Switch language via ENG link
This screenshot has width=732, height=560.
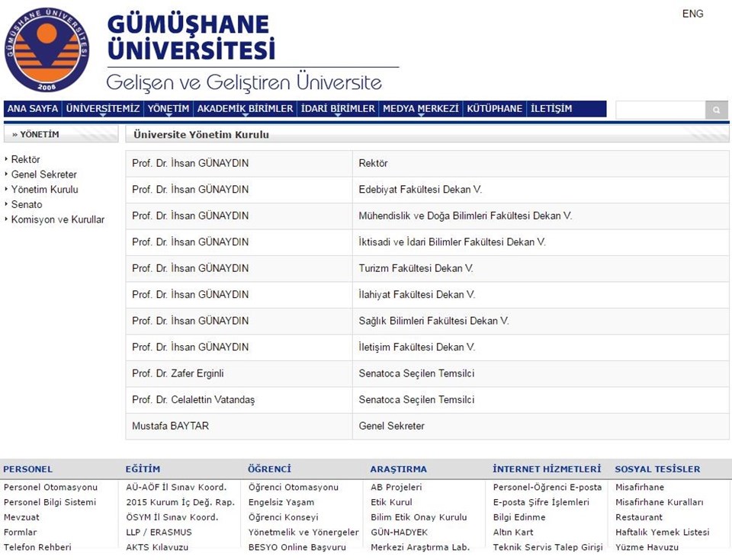(x=692, y=14)
